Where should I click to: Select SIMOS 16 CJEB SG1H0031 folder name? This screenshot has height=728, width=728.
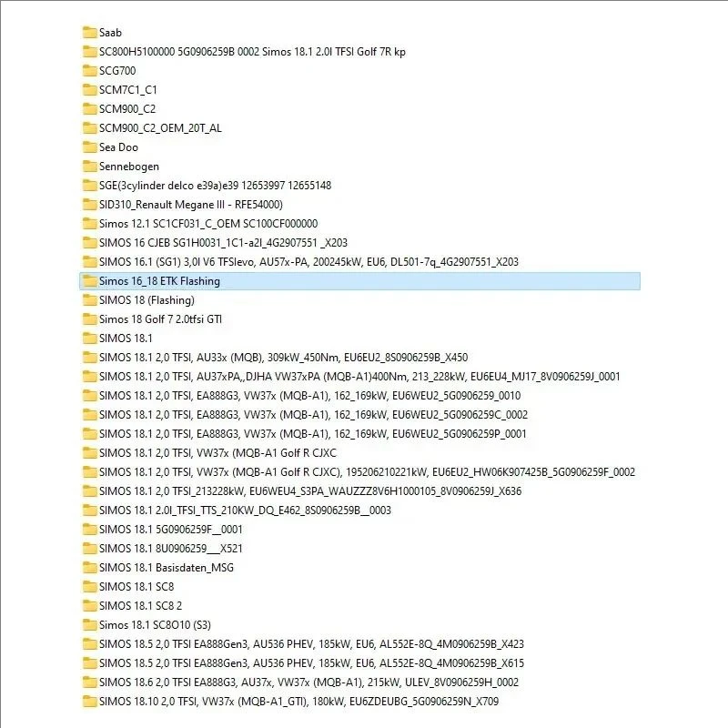(x=223, y=242)
